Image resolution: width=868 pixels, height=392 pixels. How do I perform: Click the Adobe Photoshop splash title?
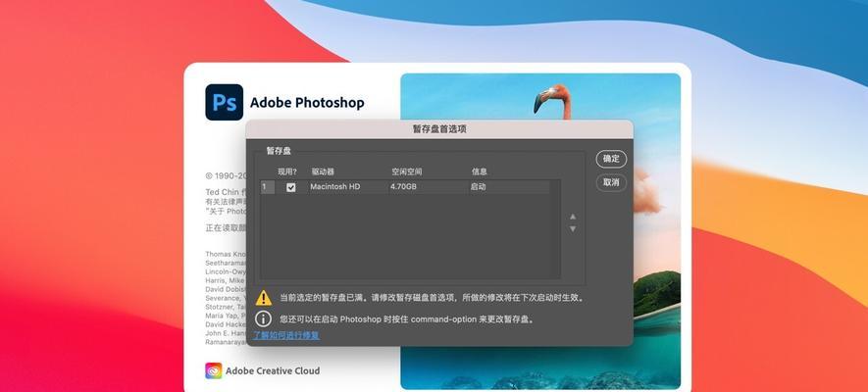tap(307, 103)
